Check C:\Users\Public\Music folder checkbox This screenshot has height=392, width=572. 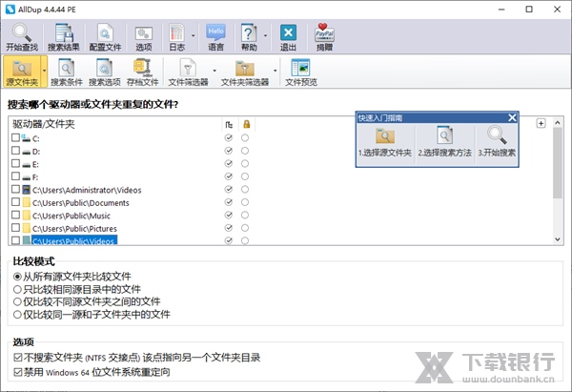(x=15, y=215)
